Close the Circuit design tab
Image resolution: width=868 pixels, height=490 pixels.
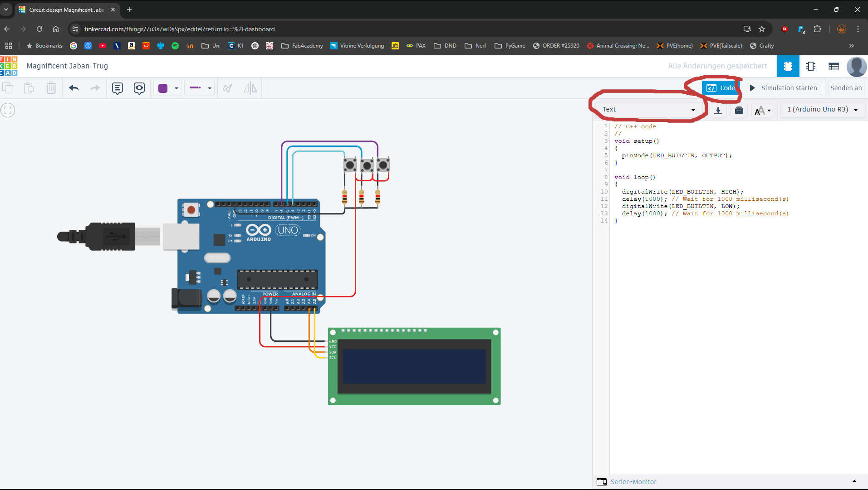coord(113,10)
